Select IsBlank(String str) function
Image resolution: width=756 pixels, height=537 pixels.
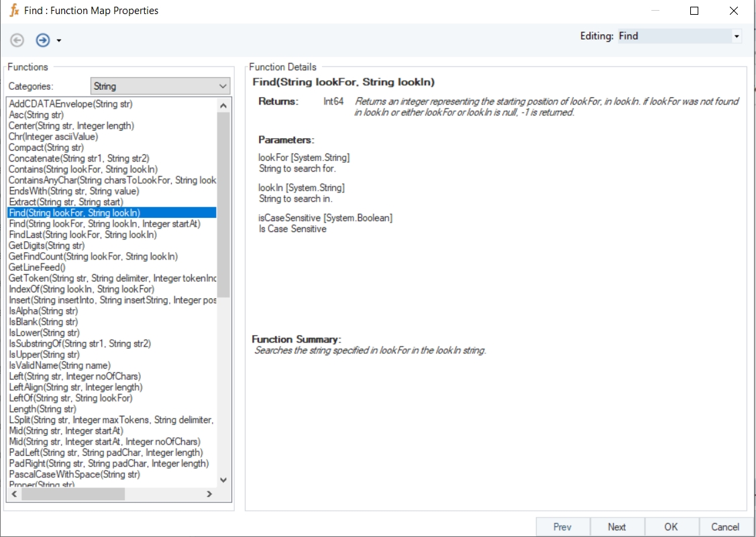(43, 322)
